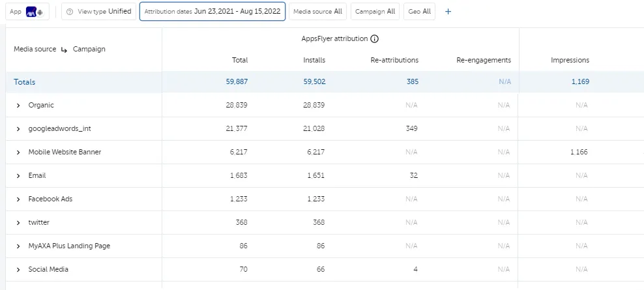Click the Android icon in App filter

(40, 12)
